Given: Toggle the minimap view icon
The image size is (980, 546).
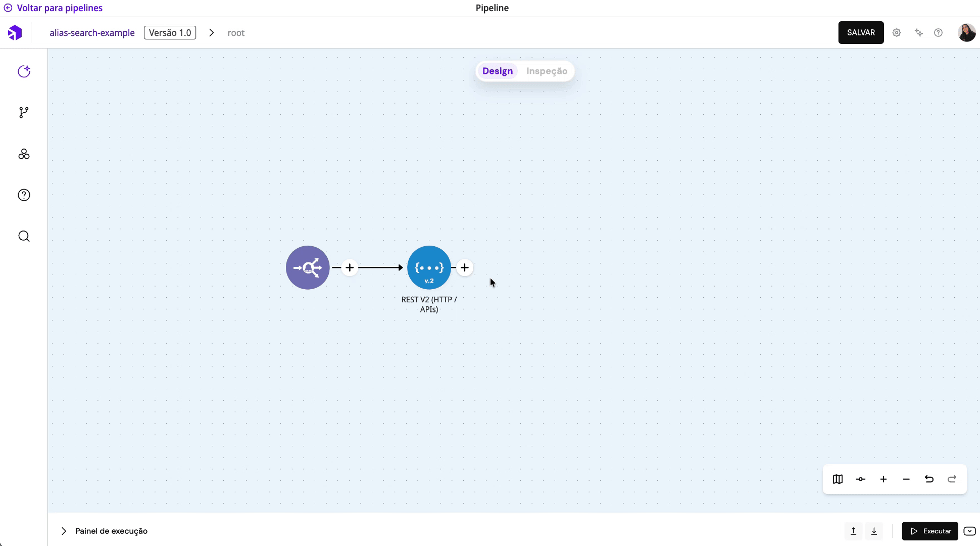Looking at the screenshot, I should point(838,479).
